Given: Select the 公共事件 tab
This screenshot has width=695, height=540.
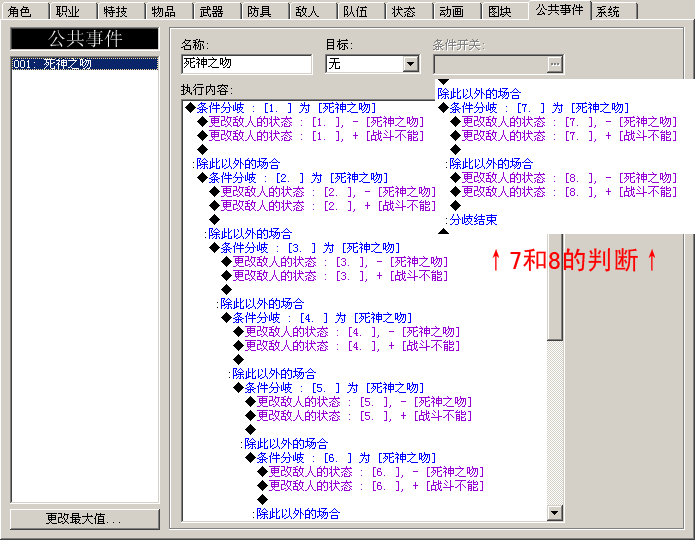Looking at the screenshot, I should pos(559,10).
